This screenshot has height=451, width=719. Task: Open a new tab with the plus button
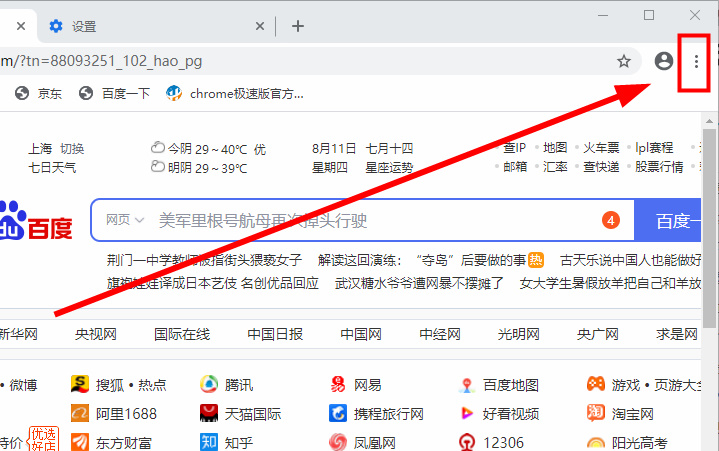298,26
